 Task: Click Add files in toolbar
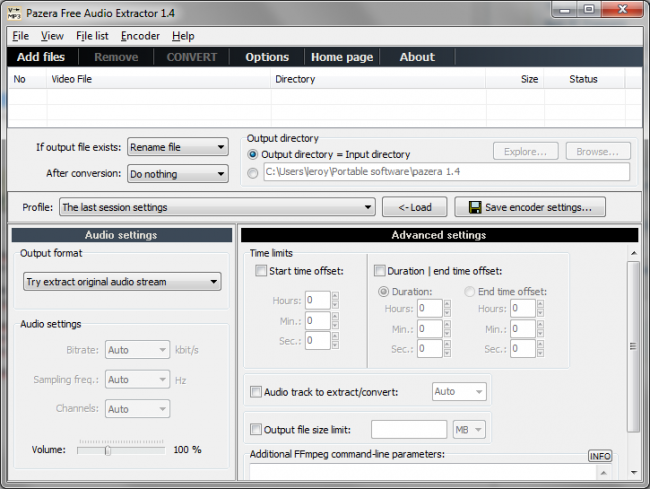41,57
